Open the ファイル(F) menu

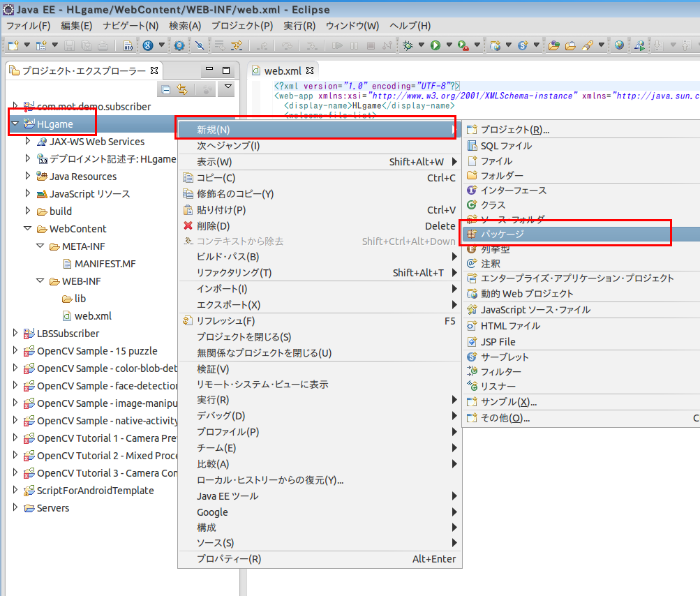click(28, 26)
